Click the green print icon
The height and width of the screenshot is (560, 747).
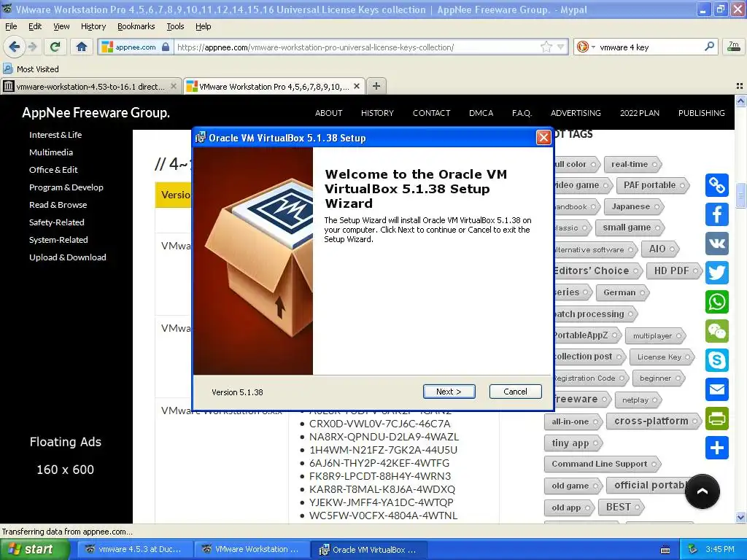716,419
